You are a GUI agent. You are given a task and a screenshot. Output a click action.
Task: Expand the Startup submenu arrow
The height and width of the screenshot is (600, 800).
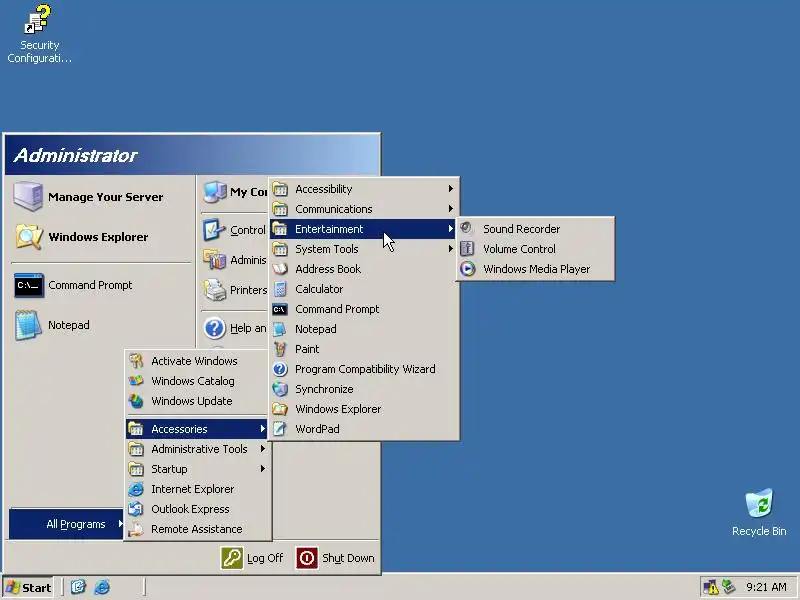pos(263,468)
